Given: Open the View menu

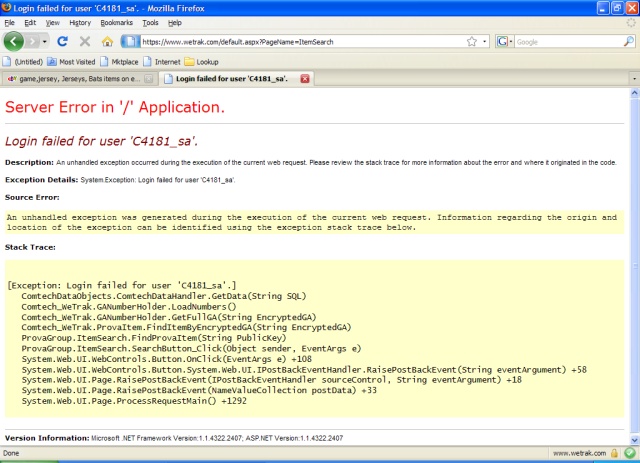Looking at the screenshot, I should click(53, 23).
